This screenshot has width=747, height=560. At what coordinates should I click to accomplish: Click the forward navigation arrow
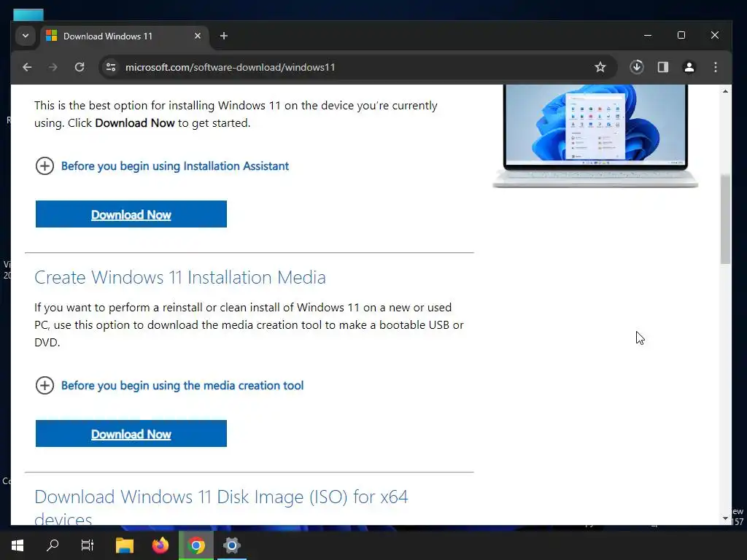coord(53,67)
